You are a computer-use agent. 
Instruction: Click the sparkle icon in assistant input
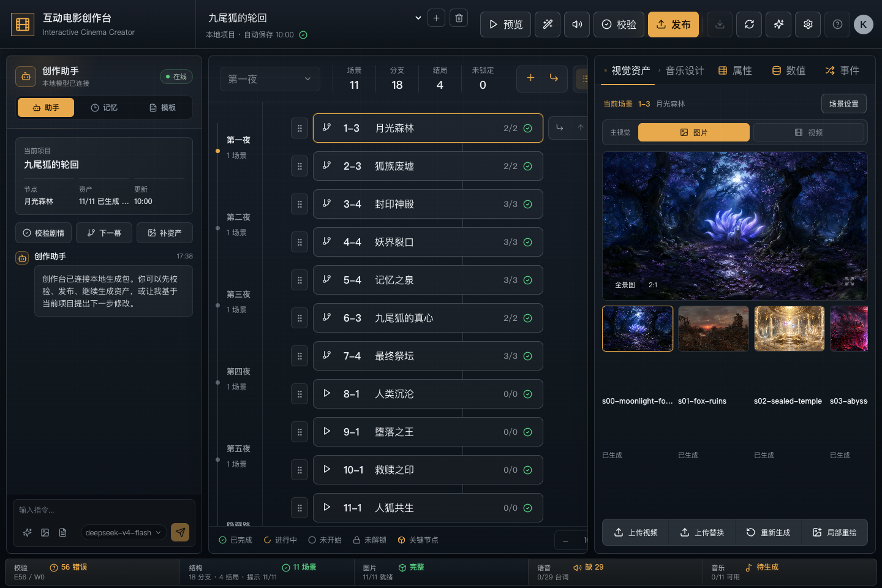[x=27, y=532]
